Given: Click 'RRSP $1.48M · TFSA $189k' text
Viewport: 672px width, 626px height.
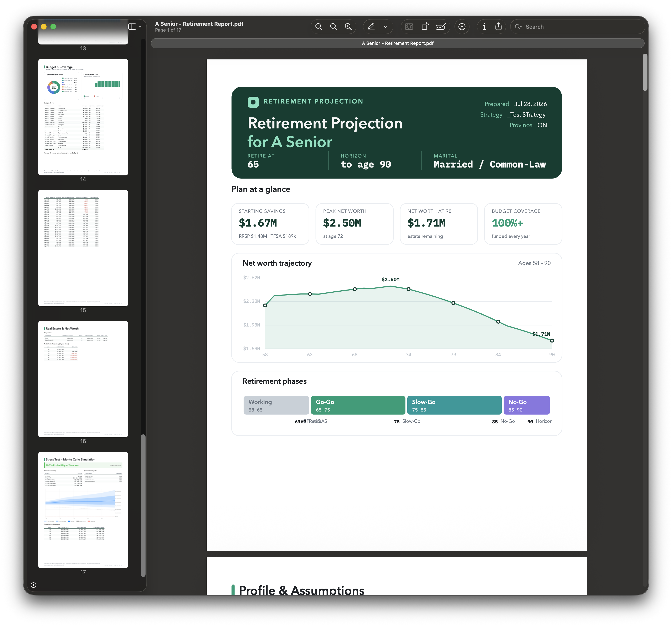Looking at the screenshot, I should point(267,236).
